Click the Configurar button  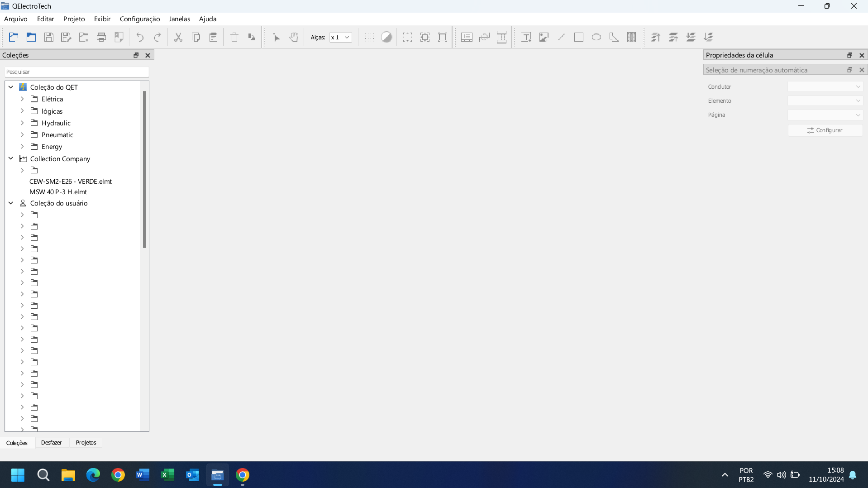tap(825, 130)
